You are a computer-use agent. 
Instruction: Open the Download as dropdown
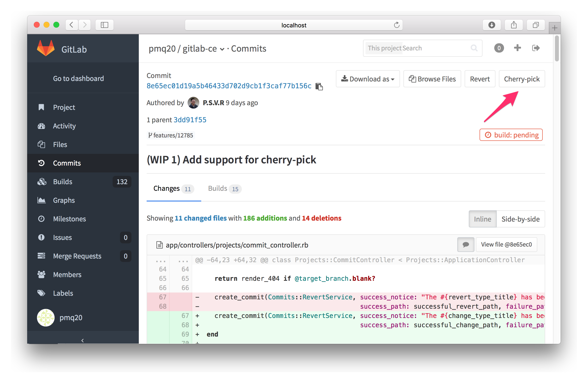point(368,79)
